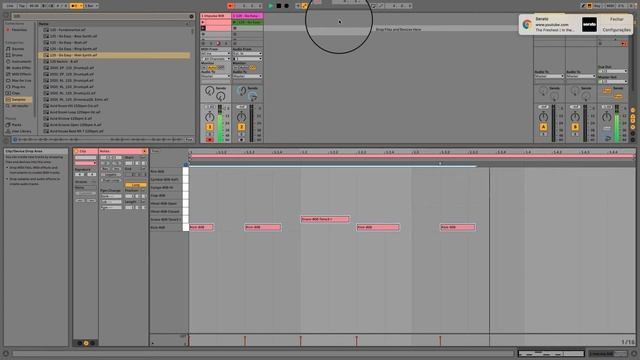Click Fold button in MIDI editor
The width and height of the screenshot is (640, 360).
pyautogui.click(x=156, y=151)
